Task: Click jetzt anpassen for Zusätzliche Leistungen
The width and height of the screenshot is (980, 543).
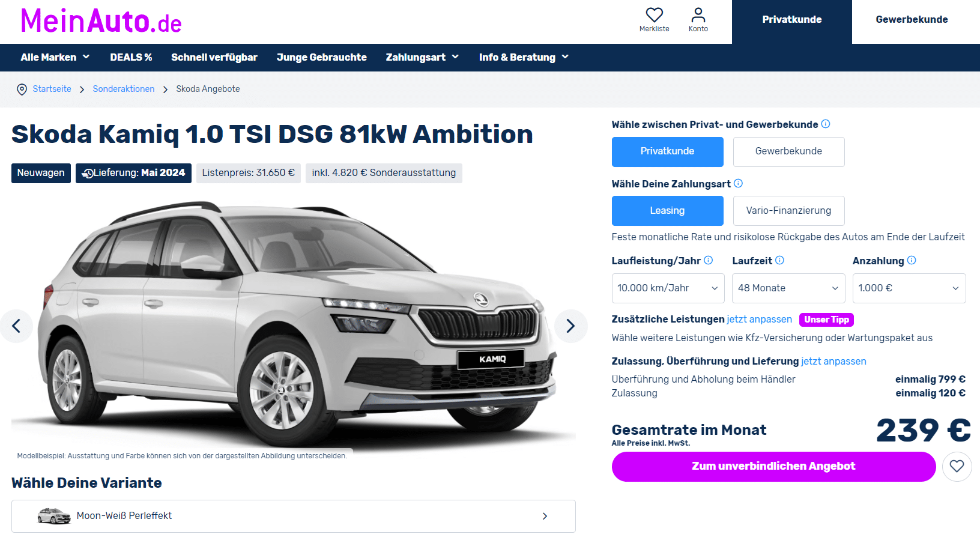Action: coord(759,320)
